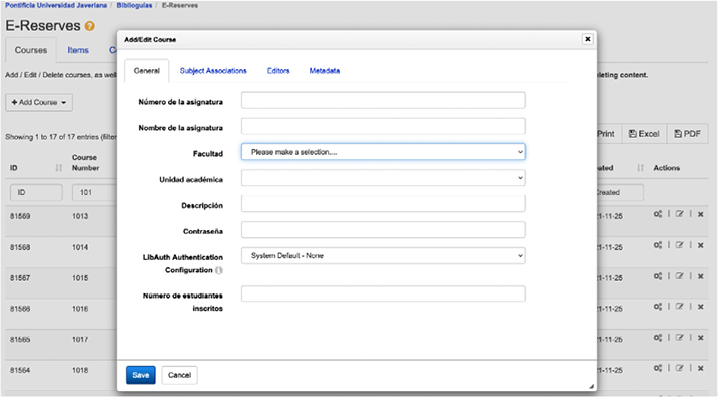Open settings gear for course 81566
Image resolution: width=719 pixels, height=399 pixels.
click(658, 307)
